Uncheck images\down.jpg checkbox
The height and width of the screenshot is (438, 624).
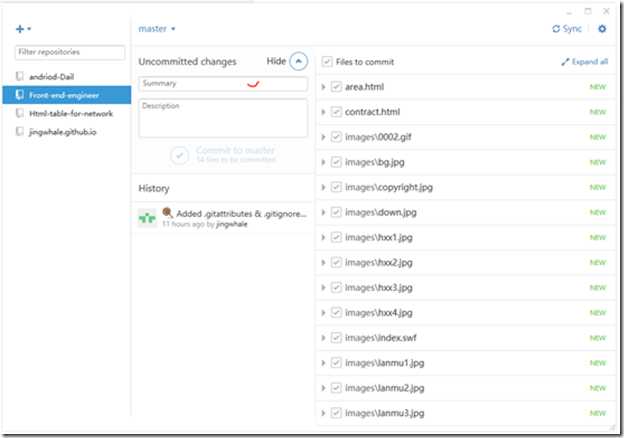tap(336, 212)
